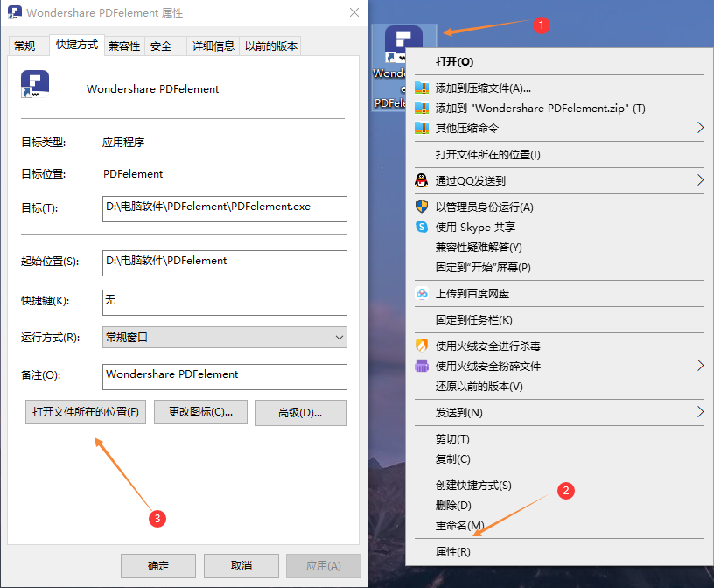Viewport: 714px width, 588px height.
Task: Choose 使用火绒安全进行杀毒
Action: [x=559, y=346]
